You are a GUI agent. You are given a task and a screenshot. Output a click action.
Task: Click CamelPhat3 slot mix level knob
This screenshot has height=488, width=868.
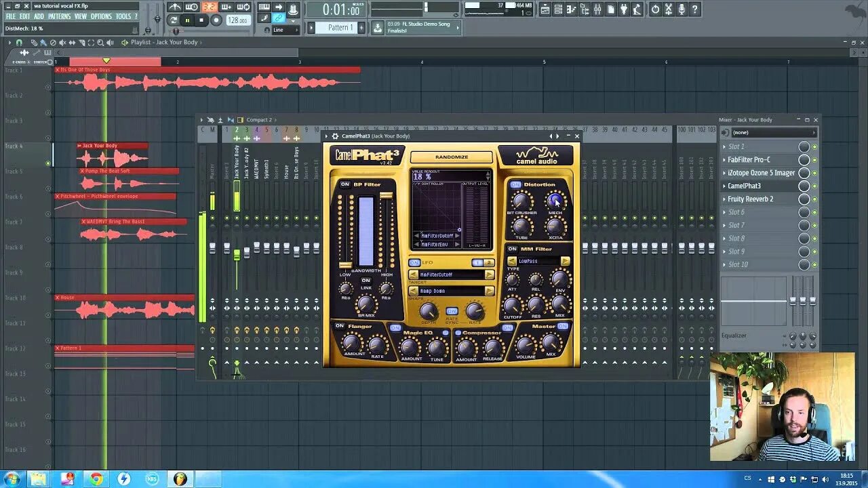click(804, 186)
